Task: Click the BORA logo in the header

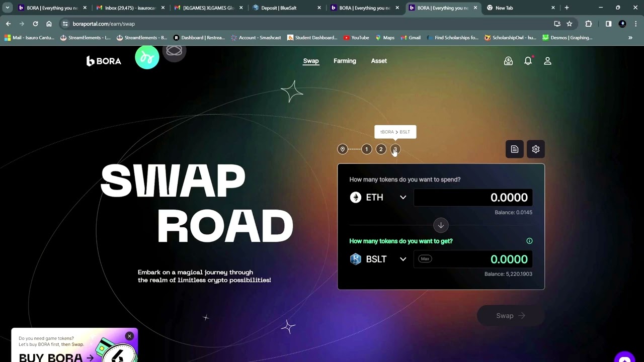Action: 104,61
